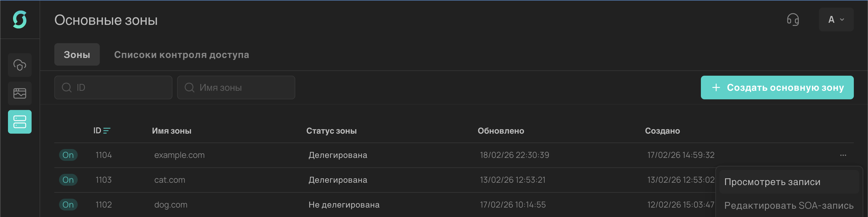
Task: Click the Selectel logo at top left
Action: pos(19,19)
